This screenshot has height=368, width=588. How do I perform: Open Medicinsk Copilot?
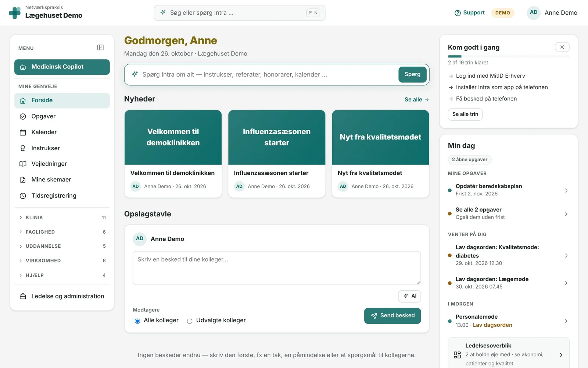click(x=62, y=67)
